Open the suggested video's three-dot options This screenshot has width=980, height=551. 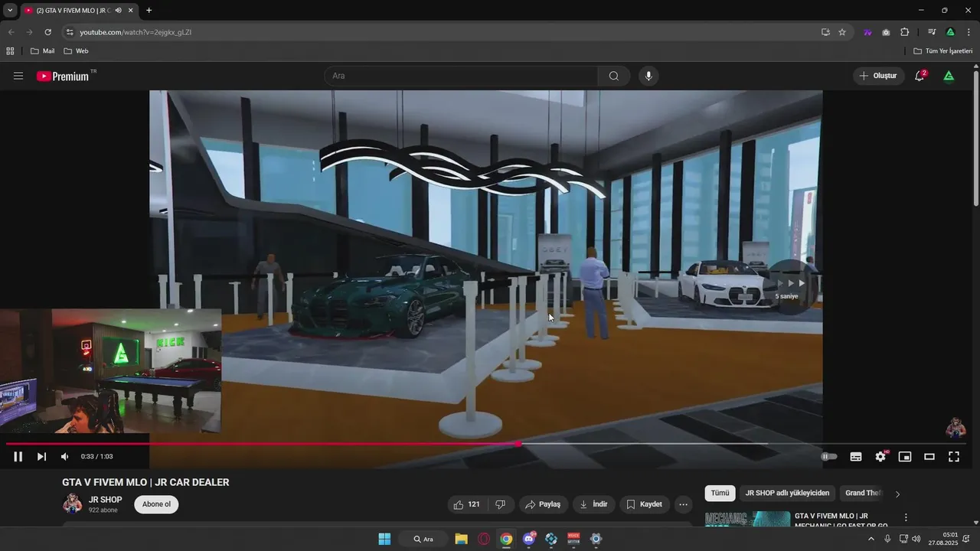tap(906, 518)
